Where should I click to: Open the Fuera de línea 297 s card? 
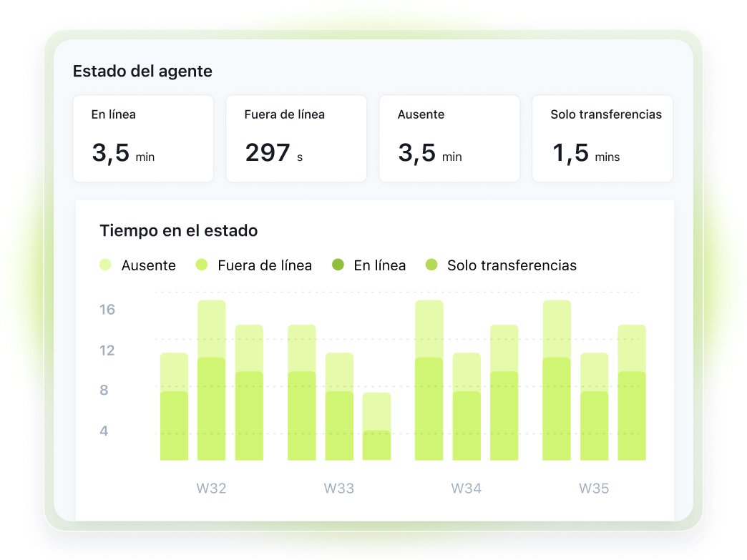tap(296, 139)
